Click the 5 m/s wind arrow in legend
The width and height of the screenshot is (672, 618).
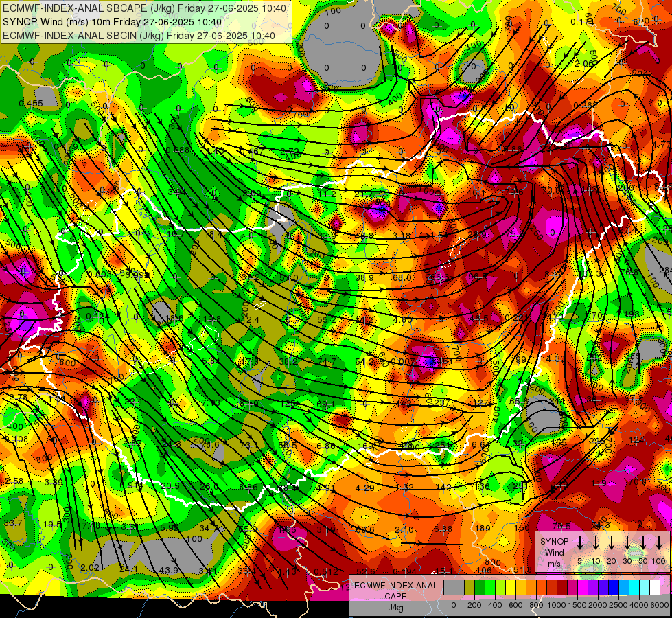coord(580,543)
